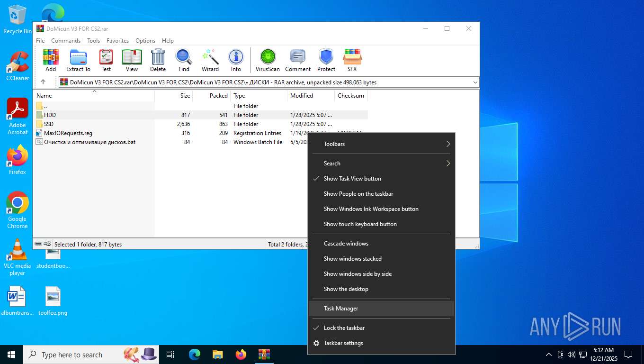Choose Show windows side by side
Image resolution: width=644 pixels, height=364 pixels.
coord(381,274)
